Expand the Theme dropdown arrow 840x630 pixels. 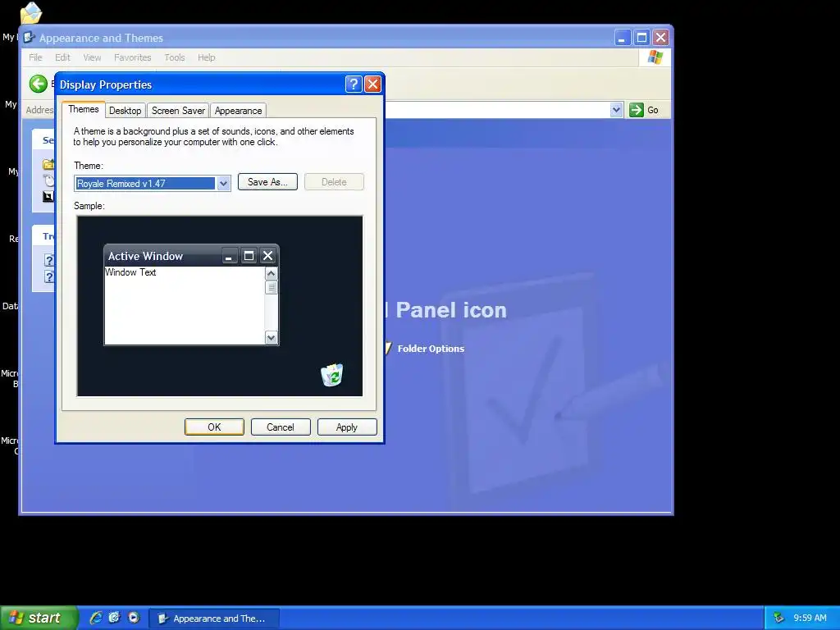click(x=223, y=184)
